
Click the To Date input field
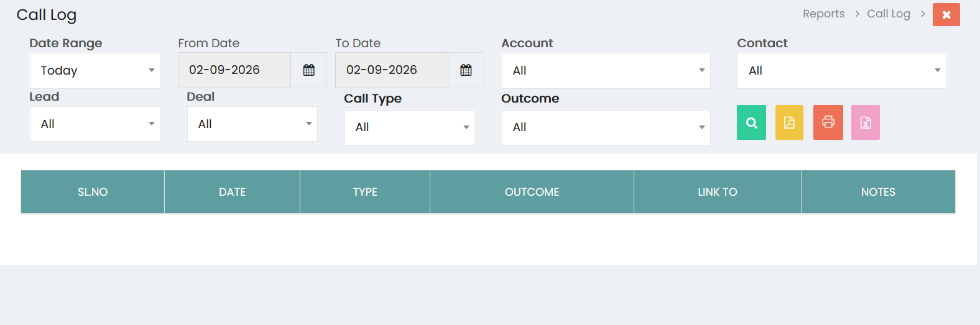pos(392,70)
